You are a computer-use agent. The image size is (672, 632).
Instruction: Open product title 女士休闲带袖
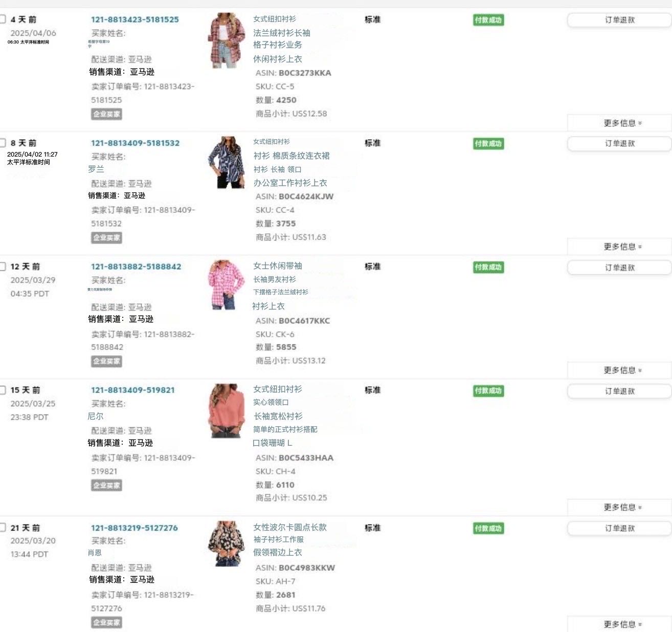tap(278, 266)
